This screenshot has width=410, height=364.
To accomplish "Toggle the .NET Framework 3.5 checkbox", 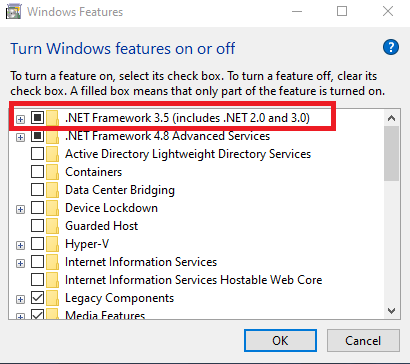I will pyautogui.click(x=37, y=118).
